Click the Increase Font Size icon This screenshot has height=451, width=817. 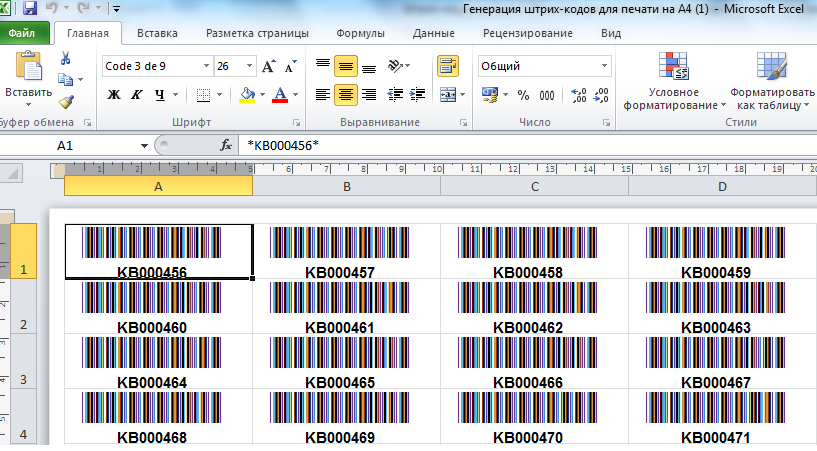268,66
